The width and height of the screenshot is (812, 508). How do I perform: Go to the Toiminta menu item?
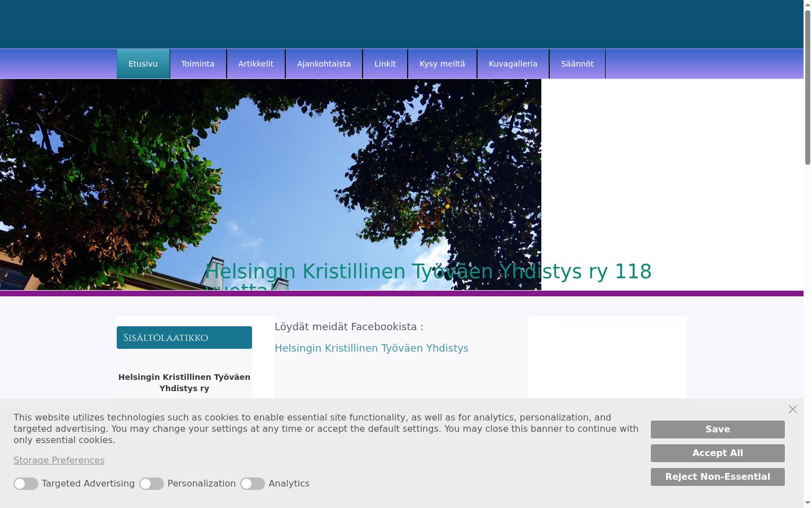(x=198, y=64)
